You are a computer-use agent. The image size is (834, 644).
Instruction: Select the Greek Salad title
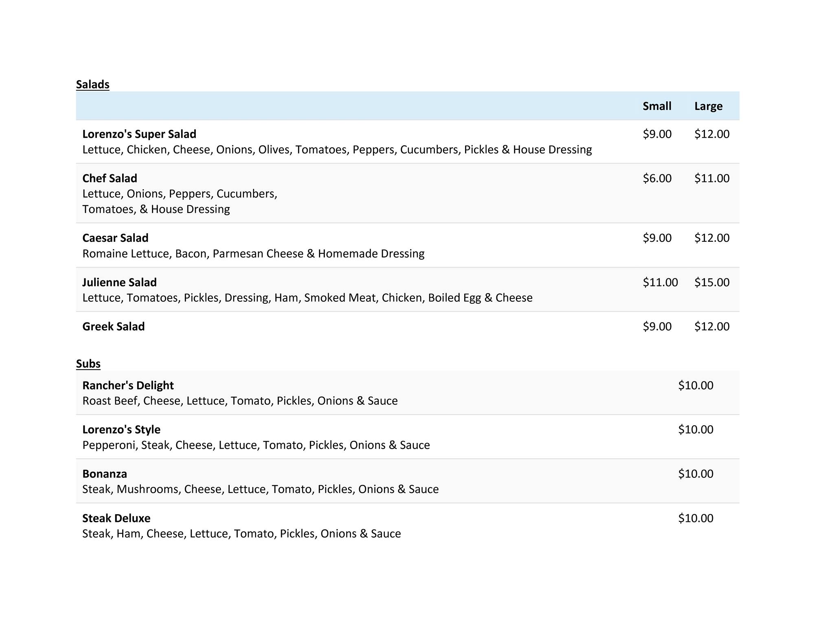coord(113,326)
